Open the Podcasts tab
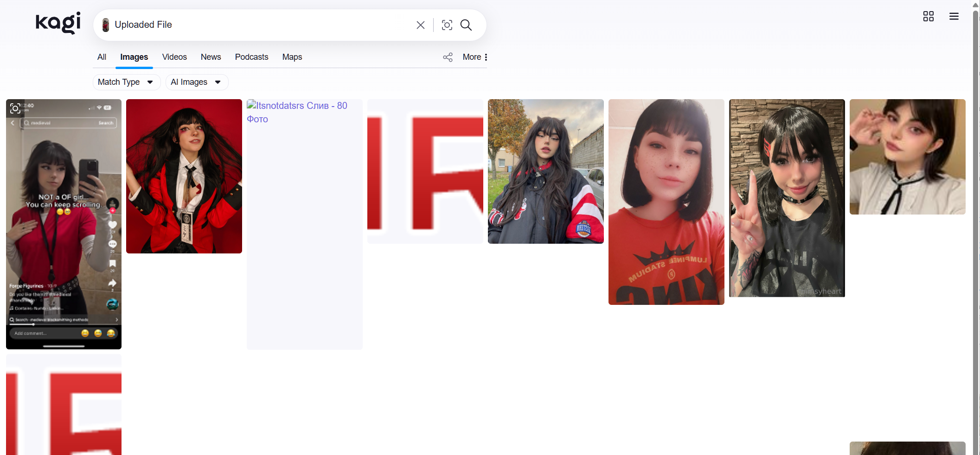The width and height of the screenshot is (980, 455). 251,57
